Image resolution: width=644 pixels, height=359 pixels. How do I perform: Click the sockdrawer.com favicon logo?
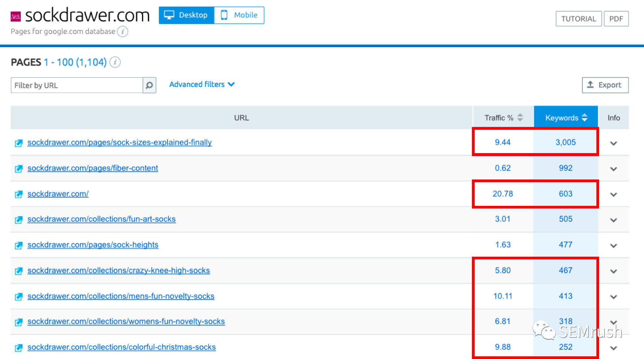tap(16, 16)
